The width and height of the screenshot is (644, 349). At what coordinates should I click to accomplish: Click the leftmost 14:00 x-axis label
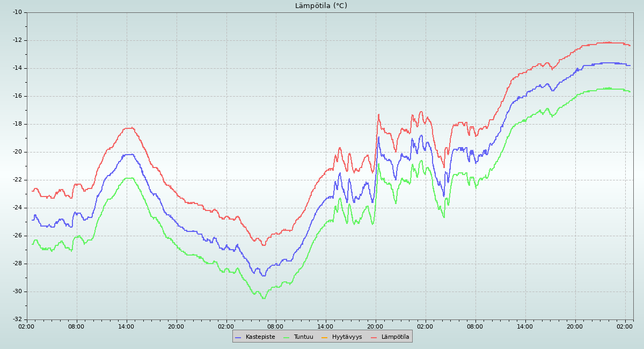coord(126,326)
